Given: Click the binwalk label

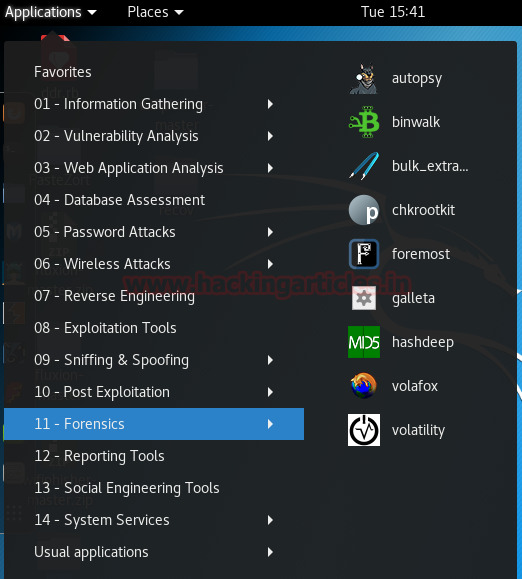Looking at the screenshot, I should tap(416, 122).
